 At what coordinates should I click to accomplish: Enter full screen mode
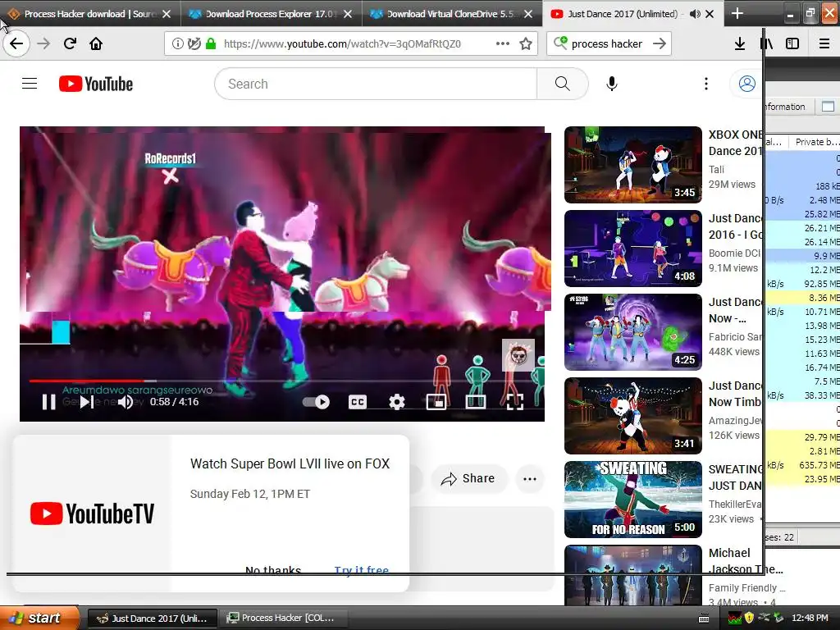515,402
